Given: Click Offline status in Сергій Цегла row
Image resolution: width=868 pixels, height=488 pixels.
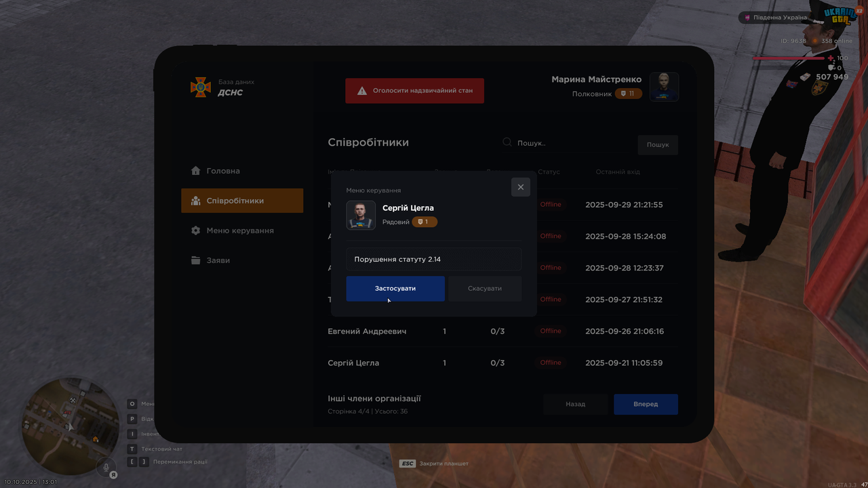Looking at the screenshot, I should 551,363.
